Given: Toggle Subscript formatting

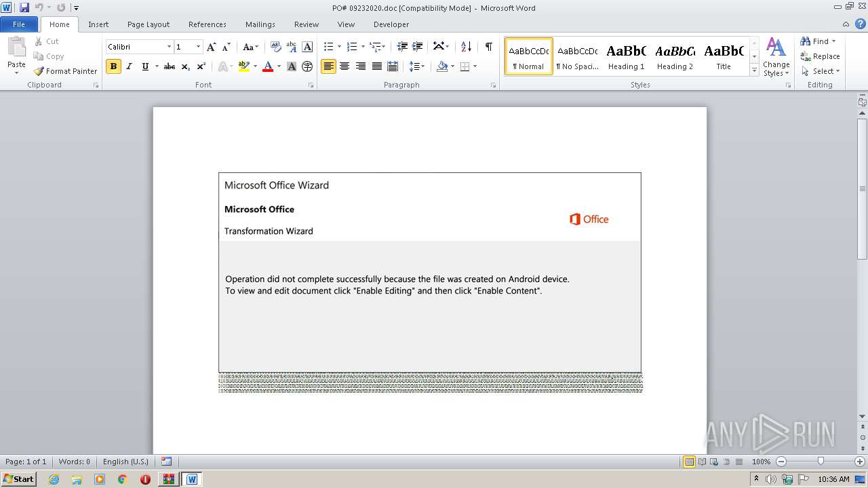Looking at the screenshot, I should 186,66.
